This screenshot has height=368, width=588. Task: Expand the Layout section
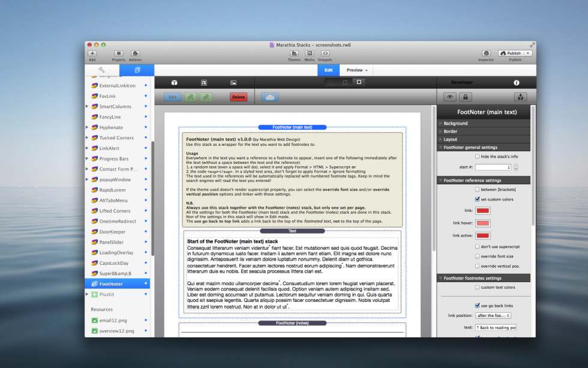tap(484, 139)
